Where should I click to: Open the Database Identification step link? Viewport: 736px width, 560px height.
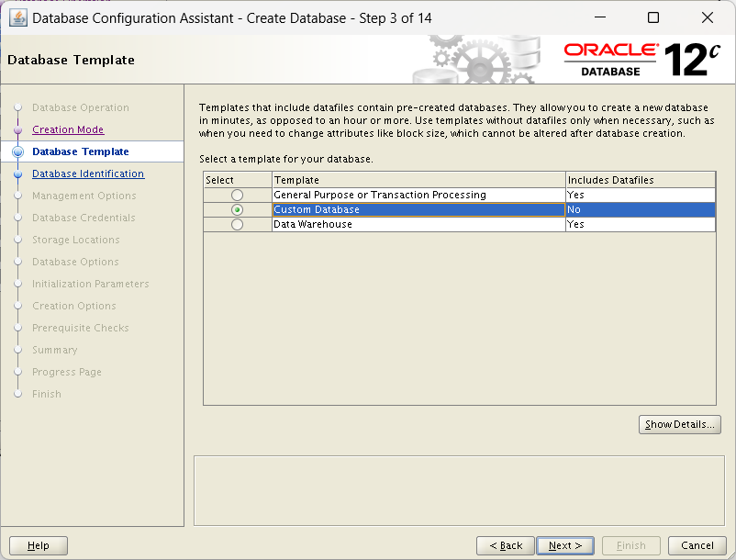(x=88, y=174)
